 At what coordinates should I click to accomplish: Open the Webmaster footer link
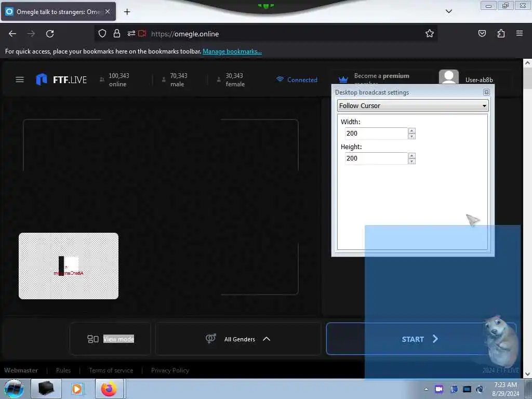[x=21, y=370]
